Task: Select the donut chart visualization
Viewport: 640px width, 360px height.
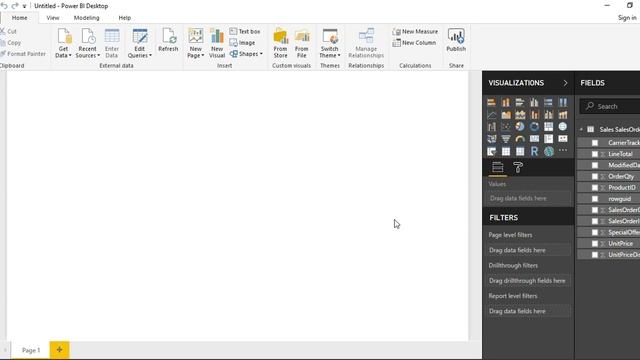Action: [x=534, y=127]
